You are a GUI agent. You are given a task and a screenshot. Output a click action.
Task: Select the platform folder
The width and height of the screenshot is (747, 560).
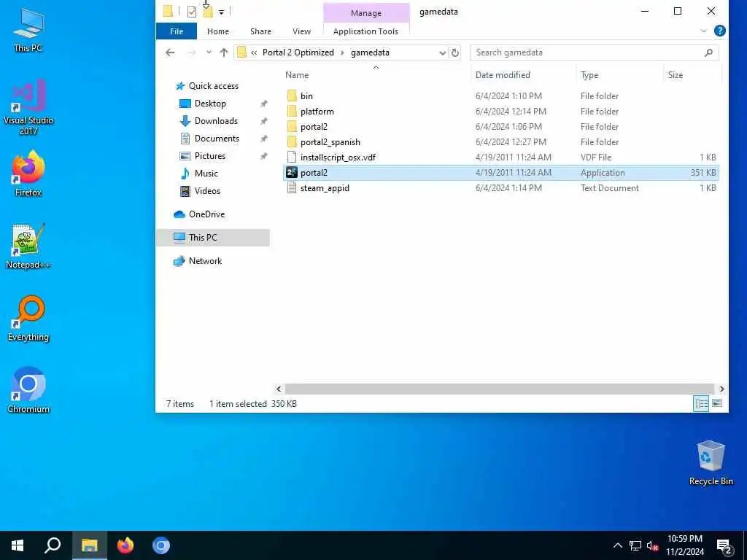500,112
